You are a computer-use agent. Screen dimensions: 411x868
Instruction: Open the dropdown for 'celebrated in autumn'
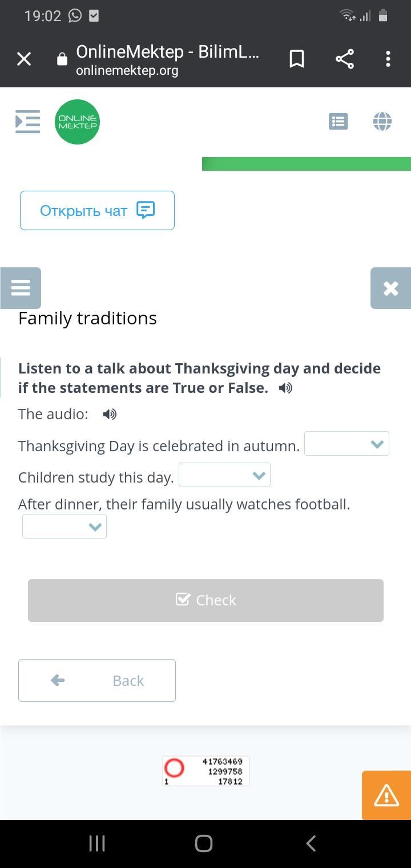[346, 444]
